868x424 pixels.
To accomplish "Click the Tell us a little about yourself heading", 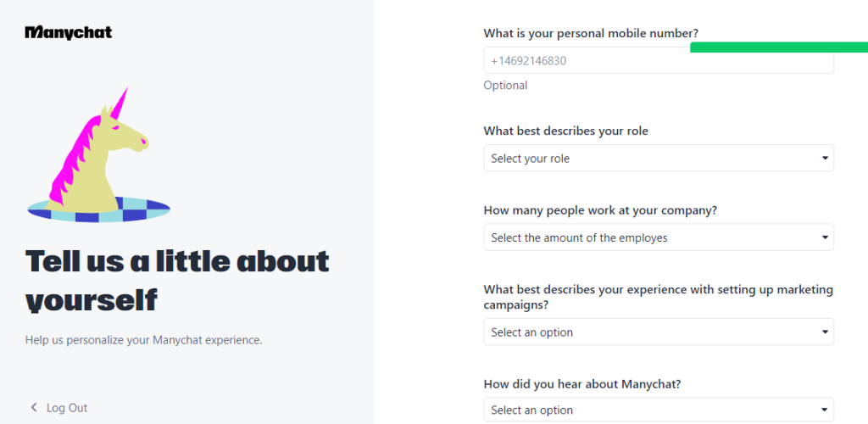I will [x=177, y=281].
